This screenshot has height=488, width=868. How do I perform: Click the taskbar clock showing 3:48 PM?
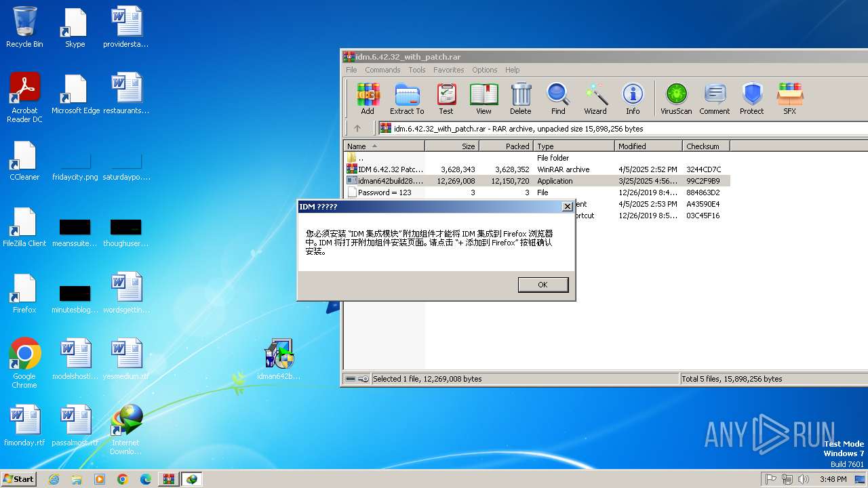[833, 479]
